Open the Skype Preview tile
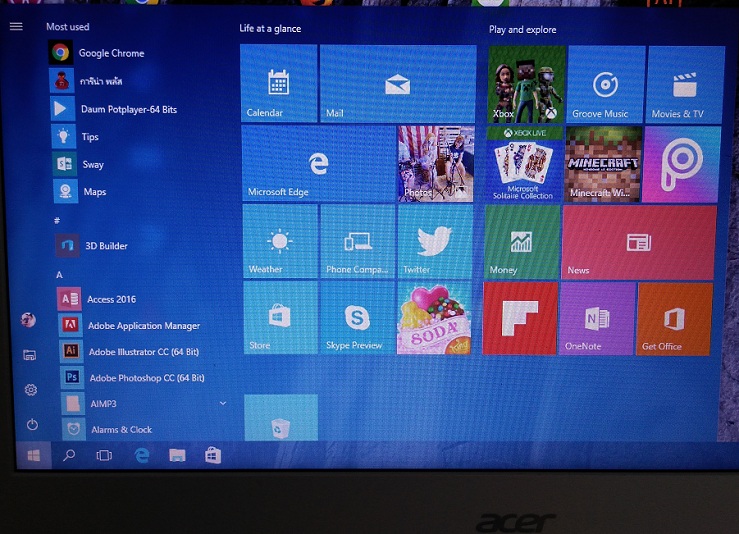Viewport: 739px width, 534px height. (x=358, y=318)
